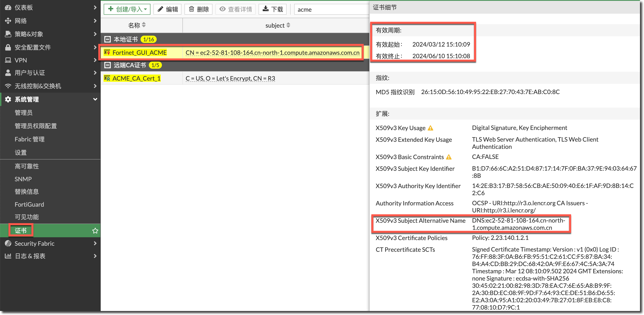Image resolution: width=644 pixels, height=315 pixels.
Task: Click the Log & Report (日志 & 报表) chart icon
Action: [x=8, y=256]
